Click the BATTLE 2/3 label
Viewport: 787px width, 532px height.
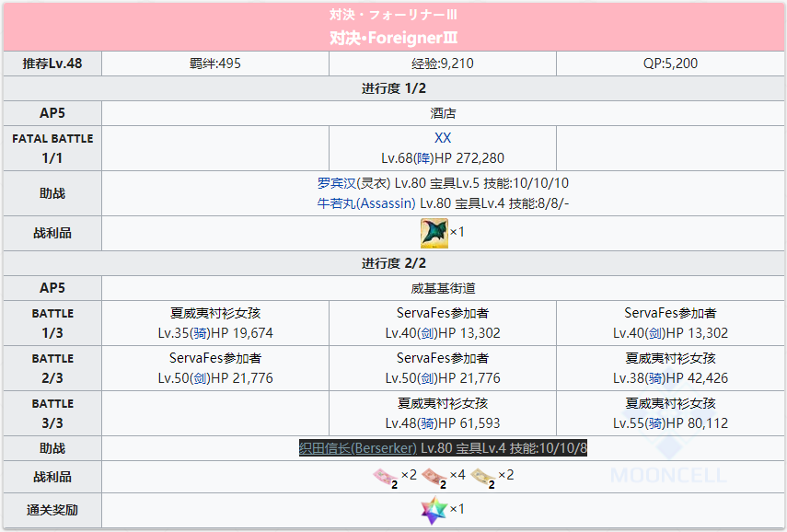click(52, 368)
